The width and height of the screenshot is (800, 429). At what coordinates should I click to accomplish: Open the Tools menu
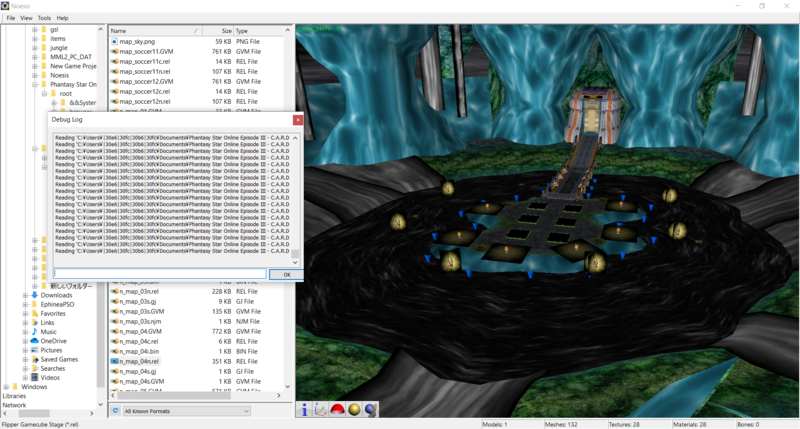tap(44, 18)
